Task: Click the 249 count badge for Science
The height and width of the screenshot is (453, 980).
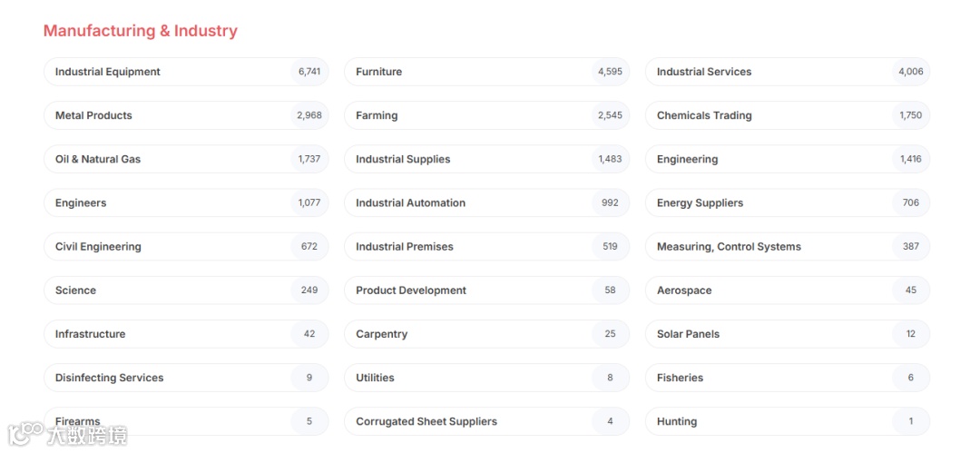Action: pos(309,291)
